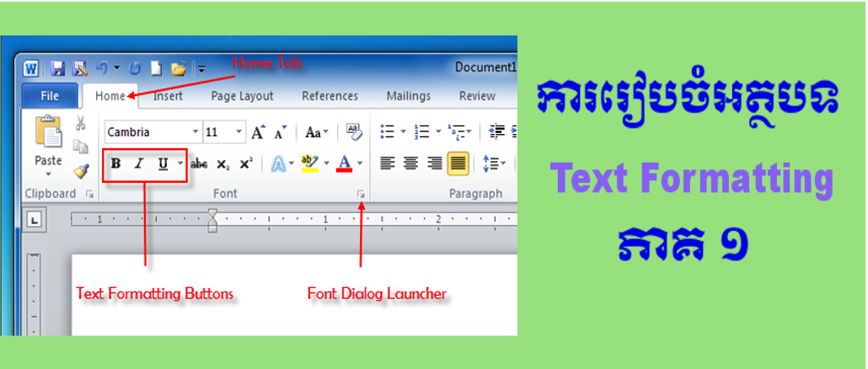The image size is (868, 369).
Task: Open the File tab
Action: point(49,96)
